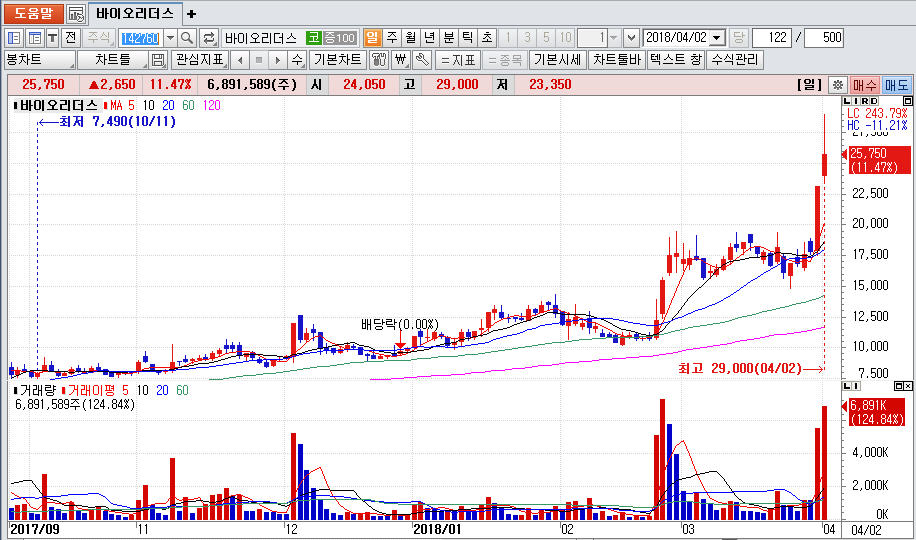Click the magnifier stock search icon
Screen dimensions: 916x540
point(187,38)
